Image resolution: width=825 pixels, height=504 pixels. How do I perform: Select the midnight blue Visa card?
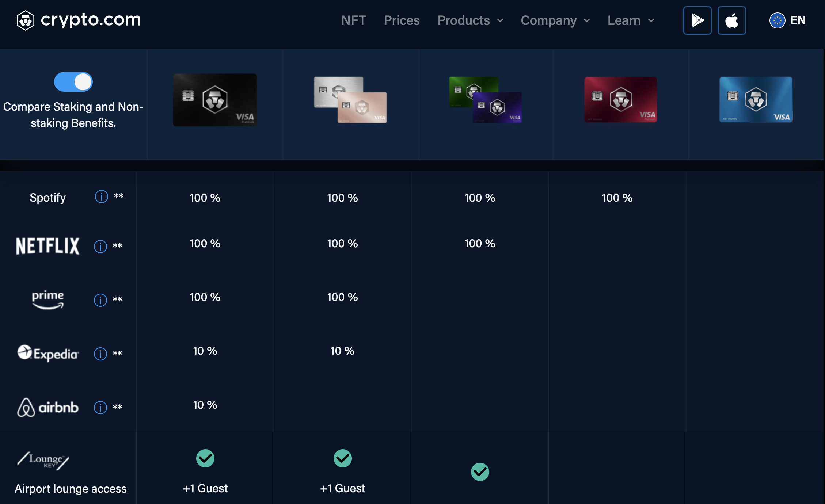[756, 99]
